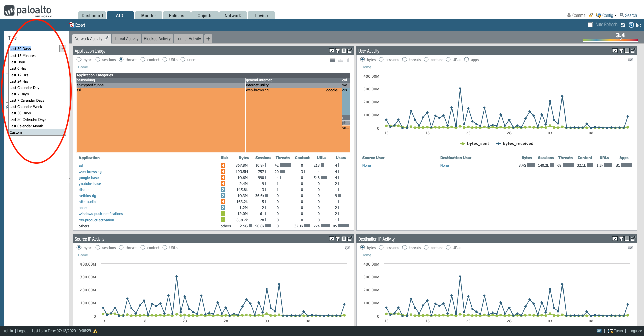Click Source IP Activity line chart icon
Screen dimensions: 644x336
[347, 248]
